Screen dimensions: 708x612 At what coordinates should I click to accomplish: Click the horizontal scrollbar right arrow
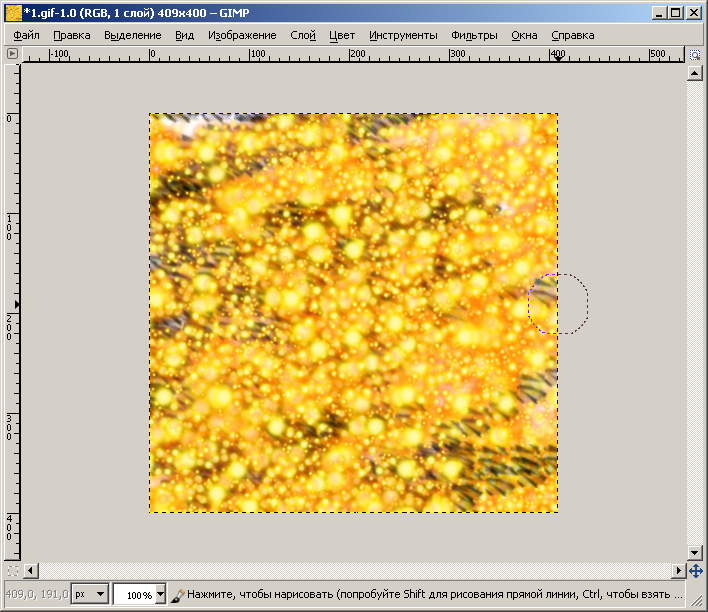(678, 571)
